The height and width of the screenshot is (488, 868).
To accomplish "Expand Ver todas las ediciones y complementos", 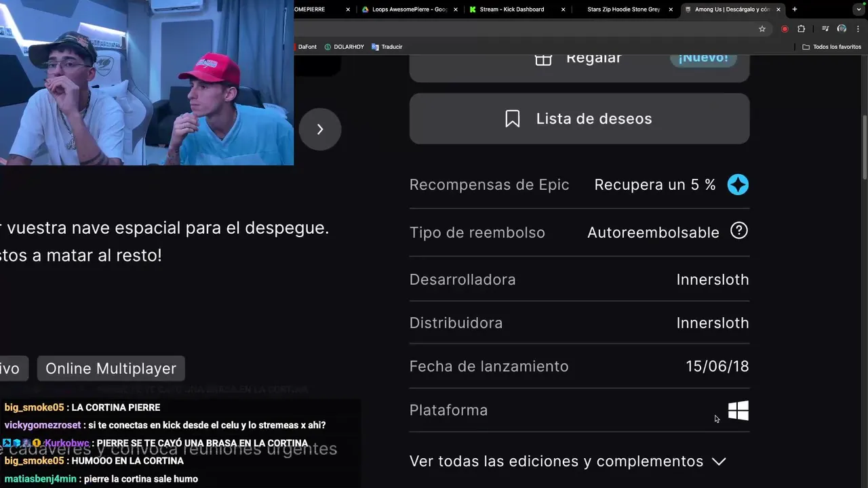I will pyautogui.click(x=568, y=461).
